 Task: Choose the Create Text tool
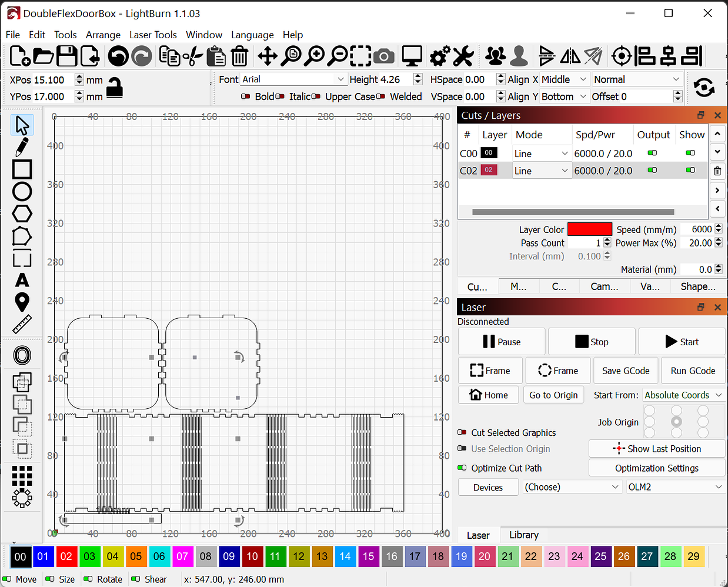(21, 281)
